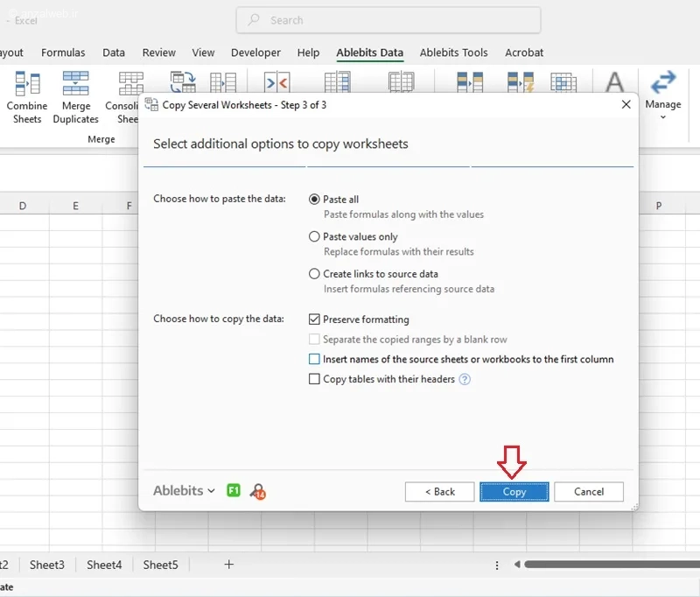Click the Ablebits Data tab
This screenshot has height=597, width=700.
[x=369, y=53]
